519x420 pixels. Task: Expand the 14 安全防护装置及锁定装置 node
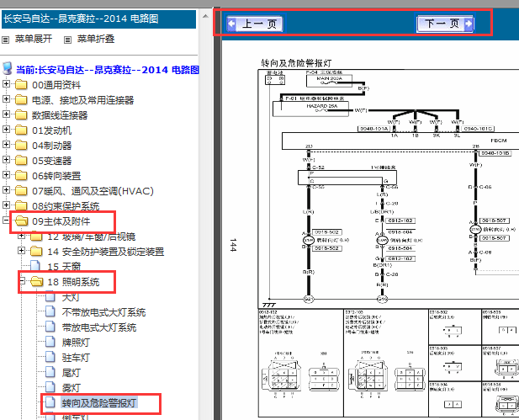(x=21, y=251)
